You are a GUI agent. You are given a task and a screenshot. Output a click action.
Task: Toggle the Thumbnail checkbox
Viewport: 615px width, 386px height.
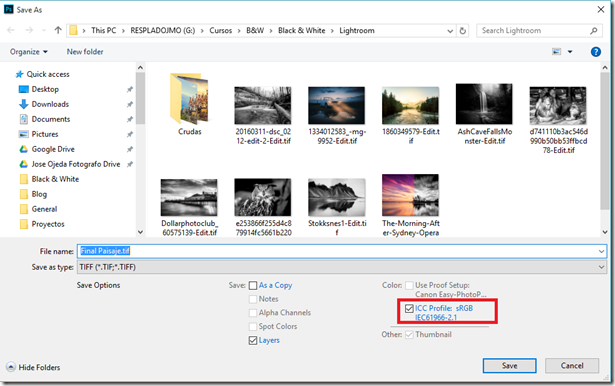point(409,335)
